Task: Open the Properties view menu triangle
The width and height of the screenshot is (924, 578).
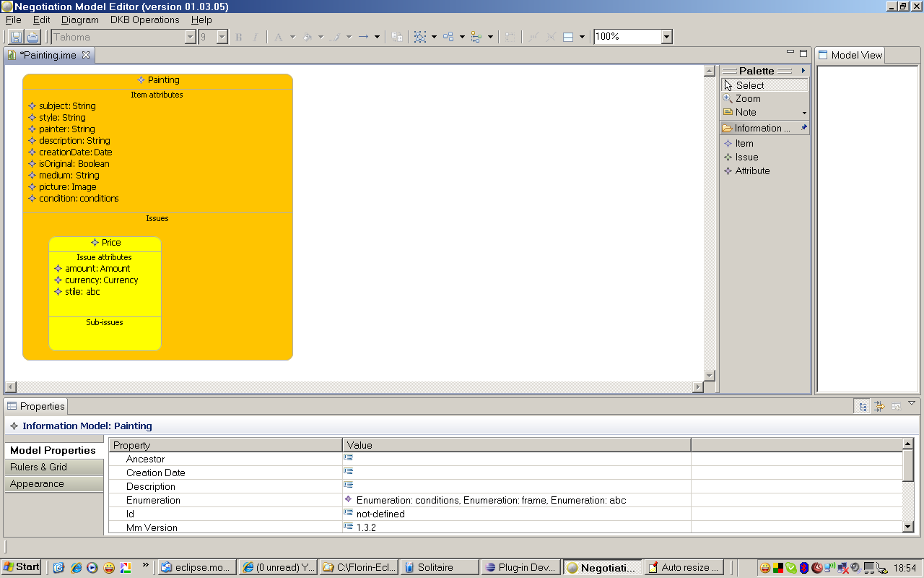Action: pyautogui.click(x=912, y=404)
